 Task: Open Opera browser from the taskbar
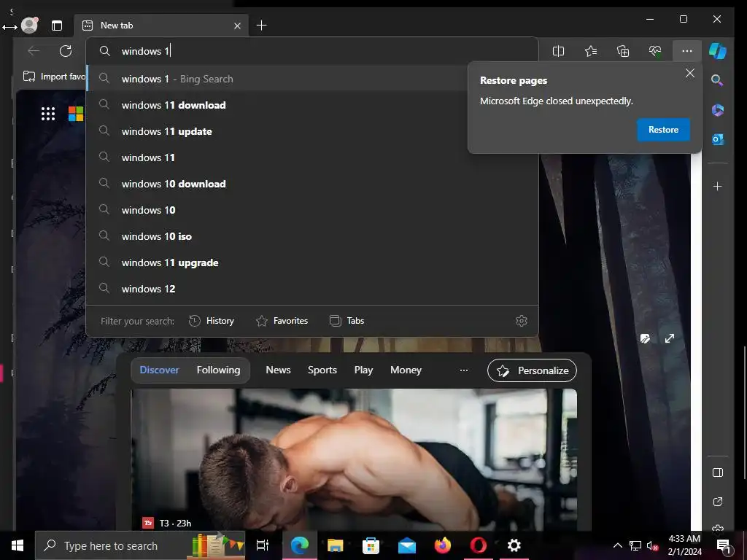[x=479, y=545]
